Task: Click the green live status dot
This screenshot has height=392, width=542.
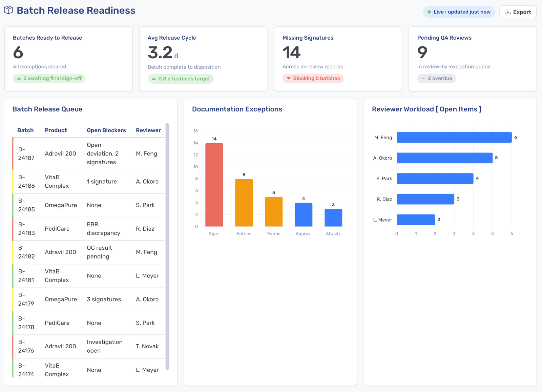Action: click(x=429, y=12)
